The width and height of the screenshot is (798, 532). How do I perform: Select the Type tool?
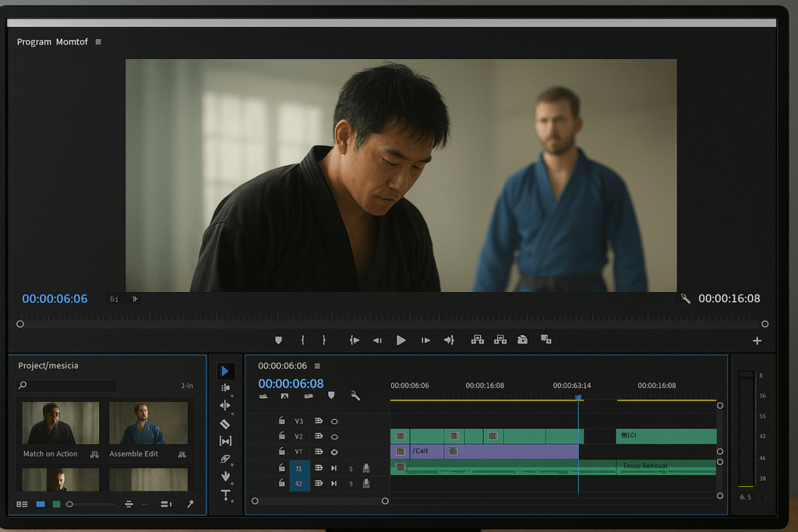tap(225, 491)
